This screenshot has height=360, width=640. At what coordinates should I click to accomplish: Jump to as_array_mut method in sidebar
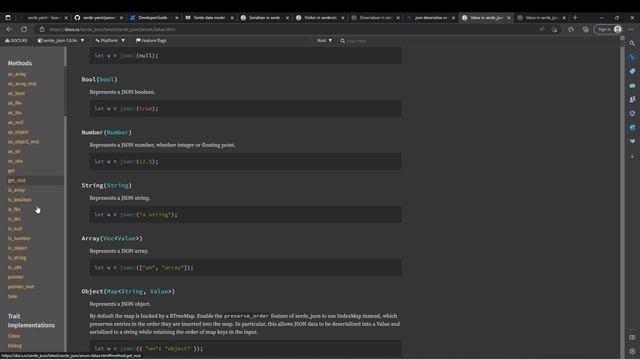22,84
